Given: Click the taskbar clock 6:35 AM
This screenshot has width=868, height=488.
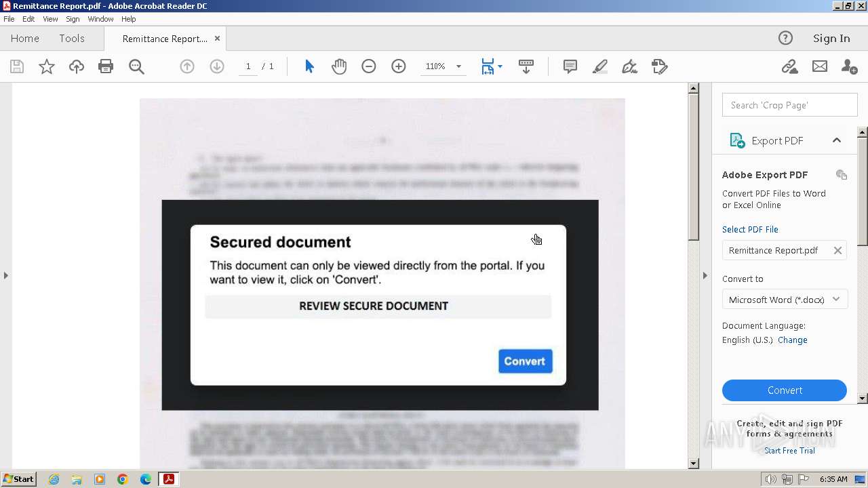Looking at the screenshot, I should (x=833, y=479).
